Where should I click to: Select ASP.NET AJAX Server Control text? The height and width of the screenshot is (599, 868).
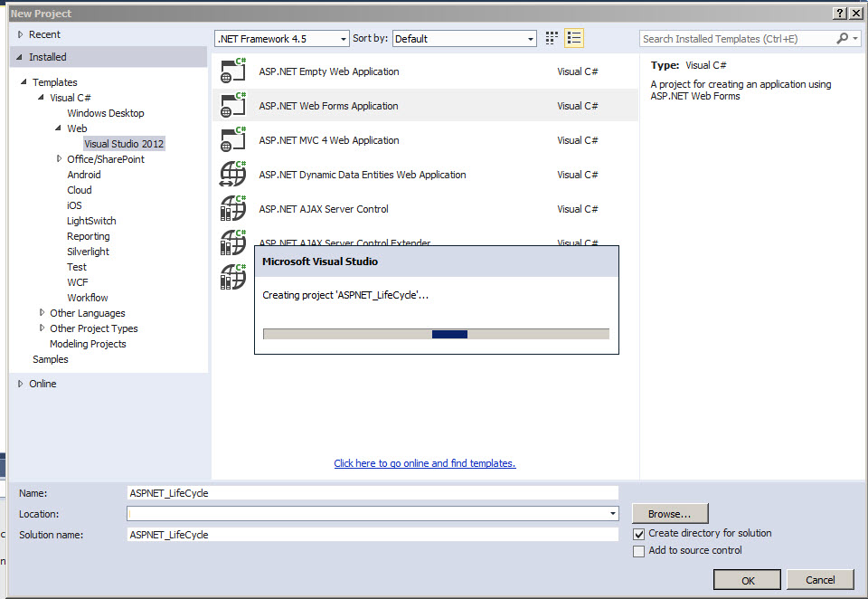[324, 209]
